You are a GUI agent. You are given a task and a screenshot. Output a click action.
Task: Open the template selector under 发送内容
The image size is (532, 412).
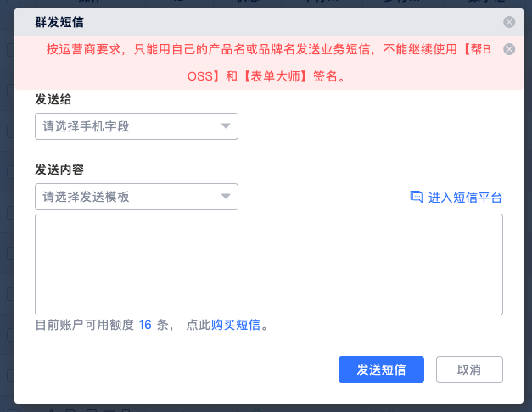(x=136, y=197)
